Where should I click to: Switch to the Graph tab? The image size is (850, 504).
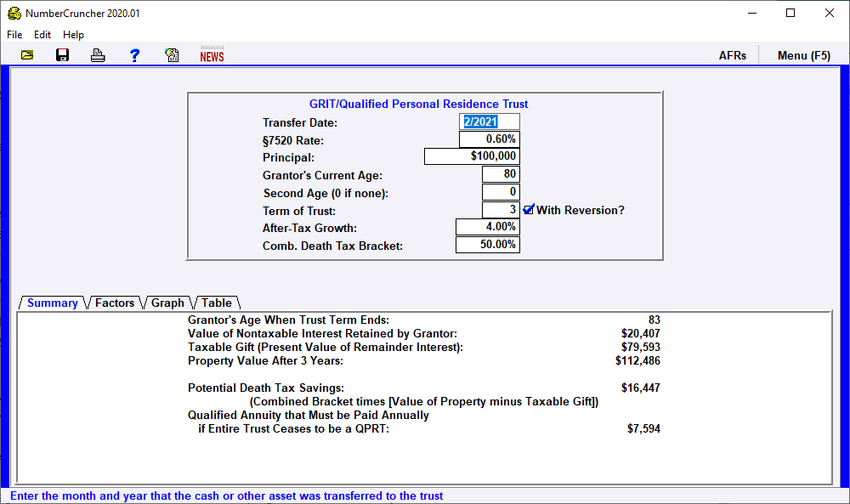pos(167,303)
